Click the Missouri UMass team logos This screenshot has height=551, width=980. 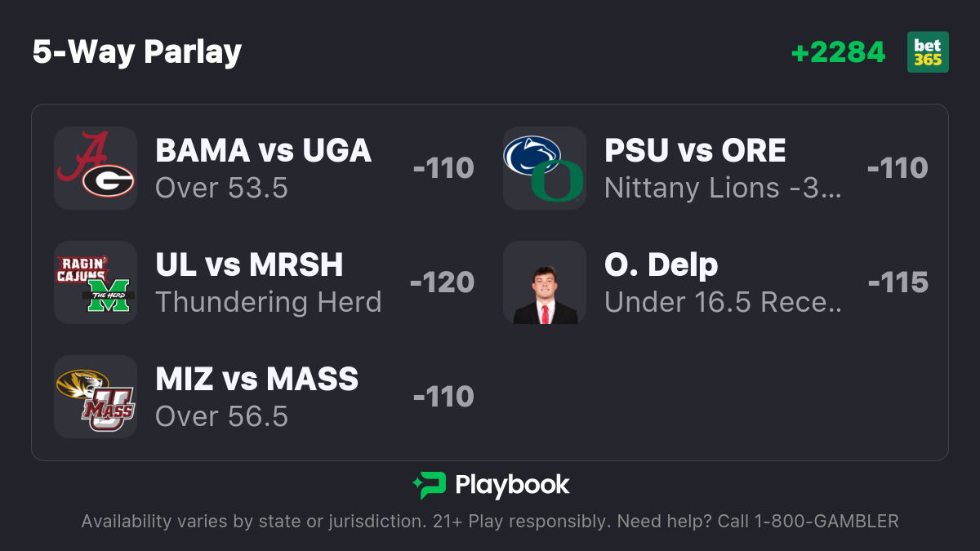96,397
